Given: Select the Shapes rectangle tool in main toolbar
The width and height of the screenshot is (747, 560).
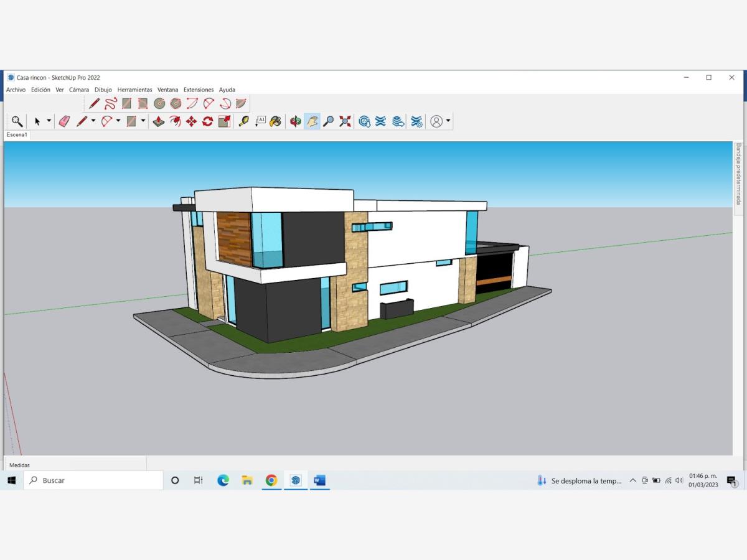Looking at the screenshot, I should coord(131,121).
